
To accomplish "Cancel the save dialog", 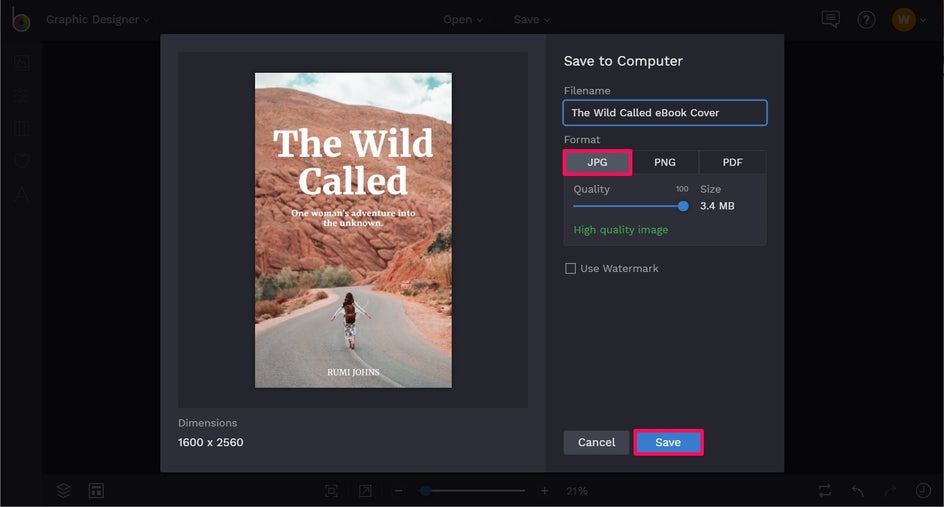I will tap(596, 443).
